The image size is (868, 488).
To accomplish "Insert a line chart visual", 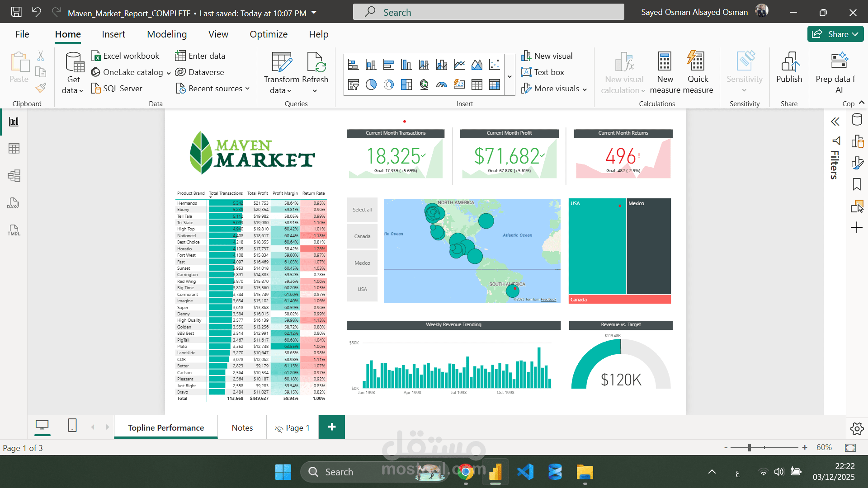I will point(459,65).
